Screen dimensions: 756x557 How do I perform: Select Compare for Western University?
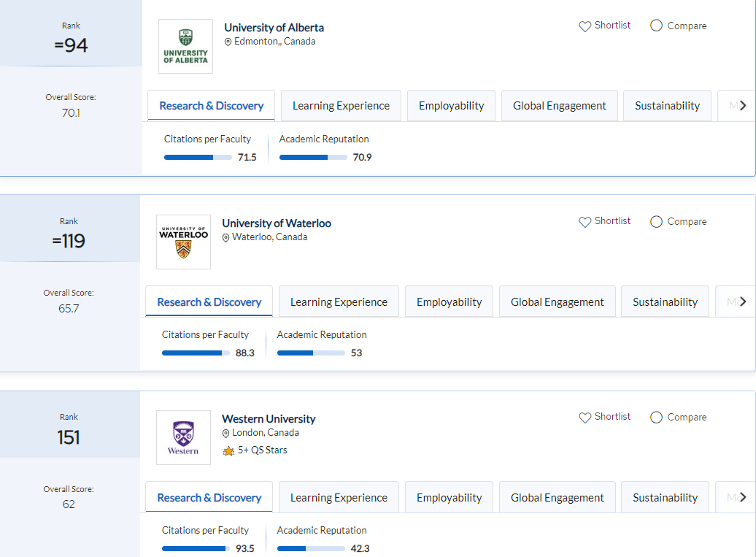(656, 417)
